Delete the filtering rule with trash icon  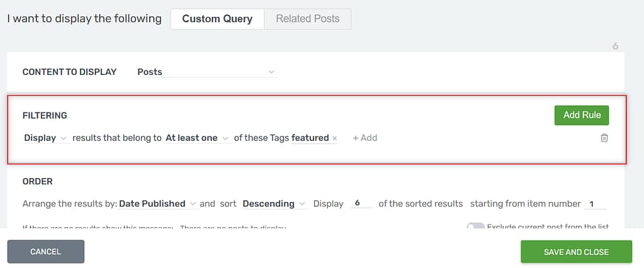tap(604, 138)
